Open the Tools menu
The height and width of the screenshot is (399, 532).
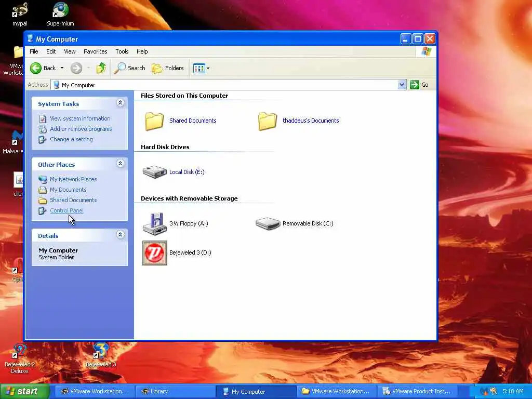[x=122, y=51]
